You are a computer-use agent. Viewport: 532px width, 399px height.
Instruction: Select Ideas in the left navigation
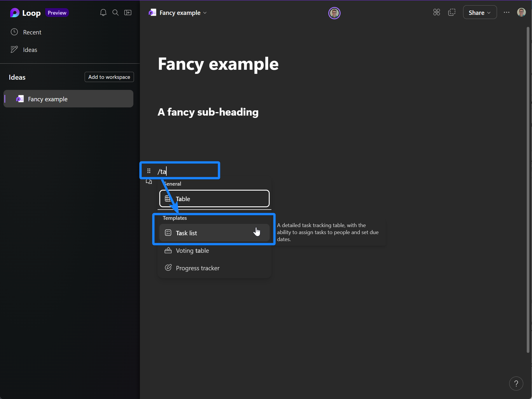click(x=30, y=49)
